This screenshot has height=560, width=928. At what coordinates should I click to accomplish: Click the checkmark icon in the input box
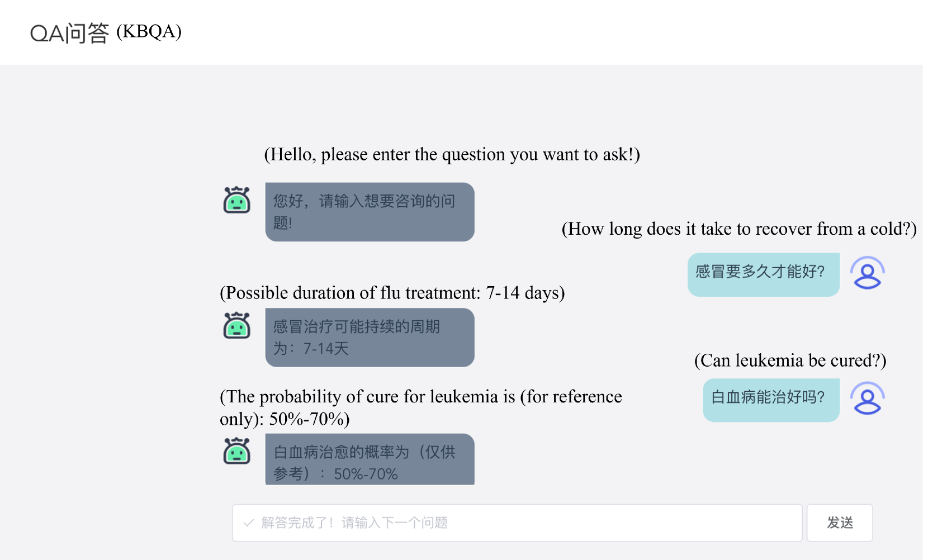(249, 523)
